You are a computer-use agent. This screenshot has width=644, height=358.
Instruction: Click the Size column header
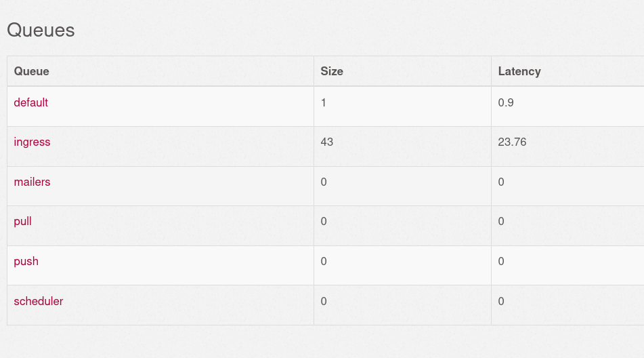click(x=332, y=71)
